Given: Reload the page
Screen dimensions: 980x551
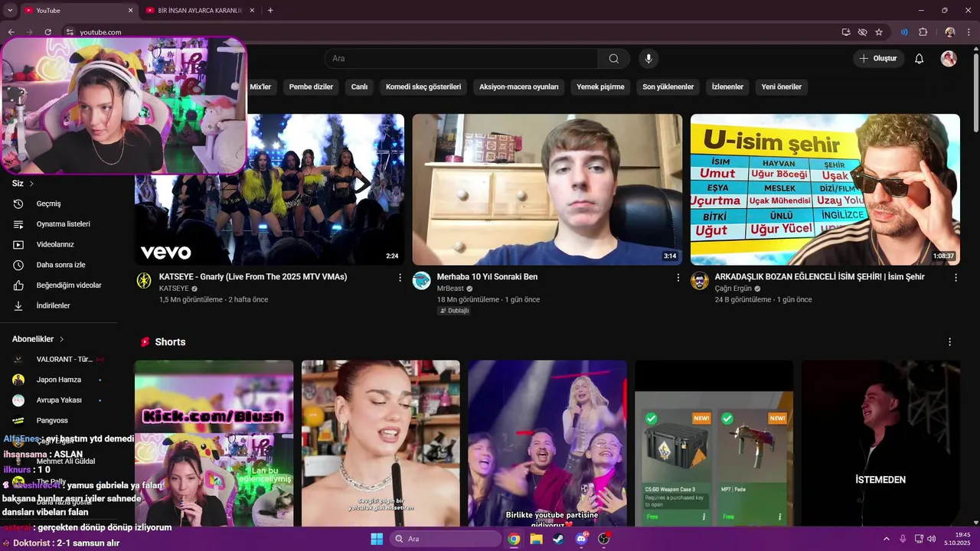Looking at the screenshot, I should (x=47, y=32).
